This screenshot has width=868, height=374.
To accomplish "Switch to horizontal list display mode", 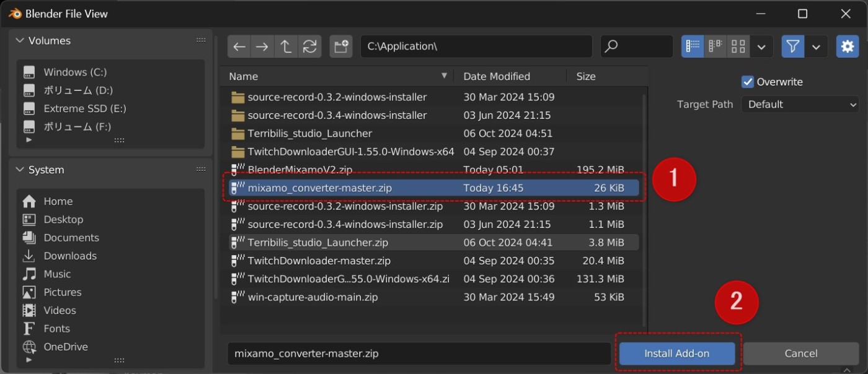I will (x=715, y=46).
